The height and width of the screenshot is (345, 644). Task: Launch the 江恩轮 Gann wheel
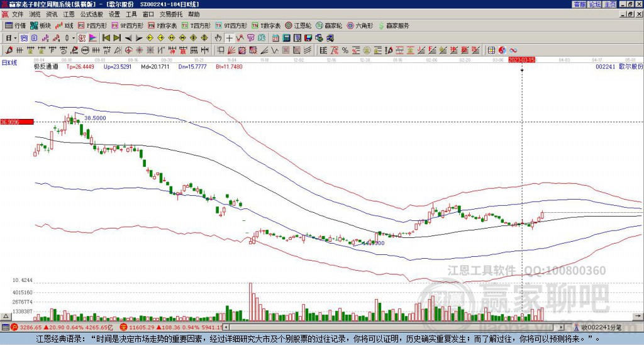pos(299,25)
